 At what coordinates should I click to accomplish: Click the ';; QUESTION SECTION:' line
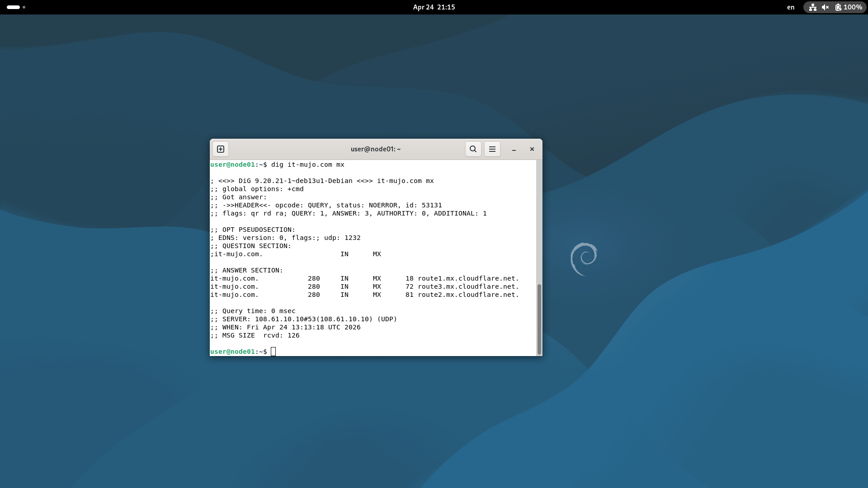pyautogui.click(x=251, y=246)
